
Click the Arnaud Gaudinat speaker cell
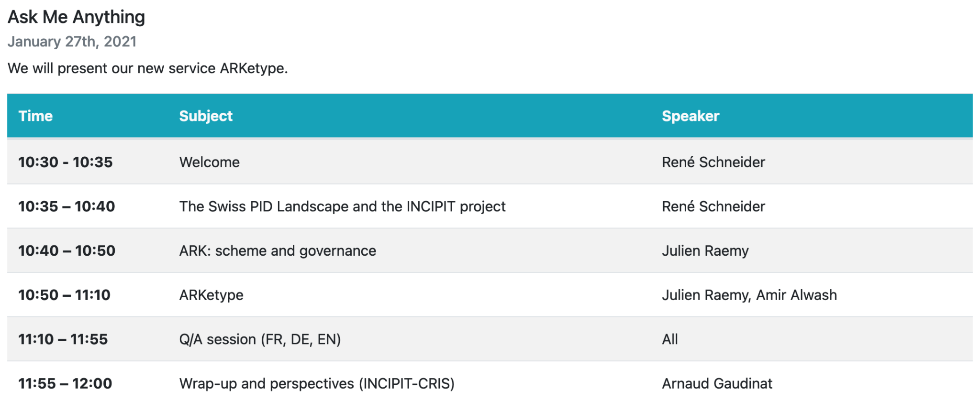click(717, 384)
